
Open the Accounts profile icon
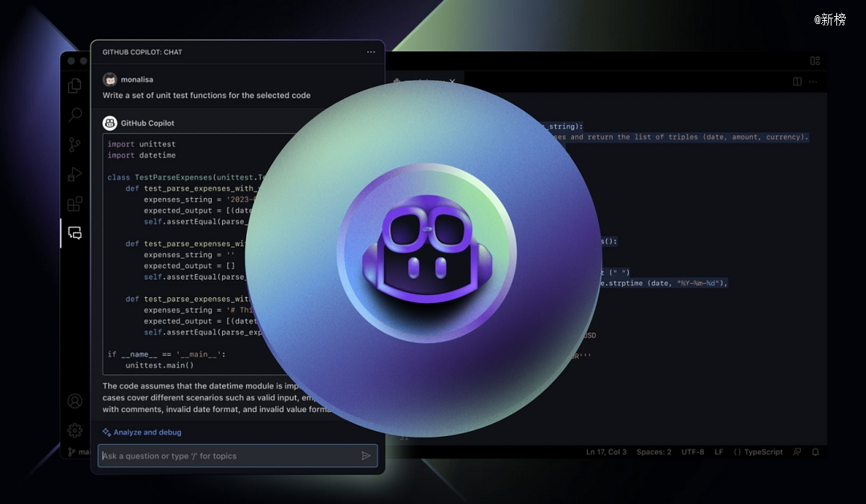coord(75,401)
